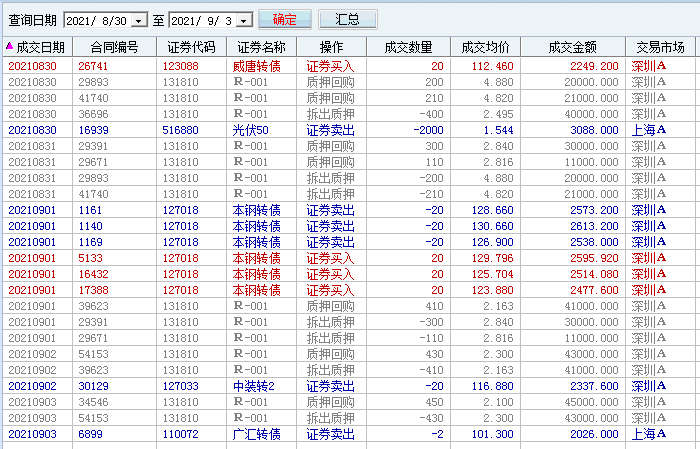This screenshot has height=449, width=700.
Task: Sort by the 成交均价 column header
Action: pos(486,47)
